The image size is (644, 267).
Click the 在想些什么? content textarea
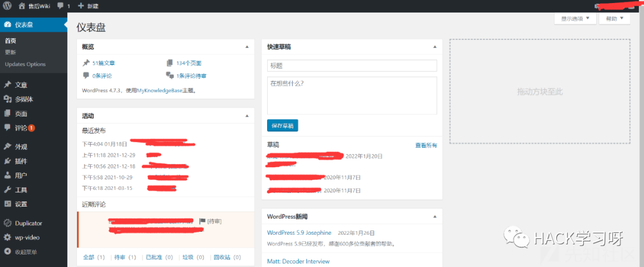[352, 96]
